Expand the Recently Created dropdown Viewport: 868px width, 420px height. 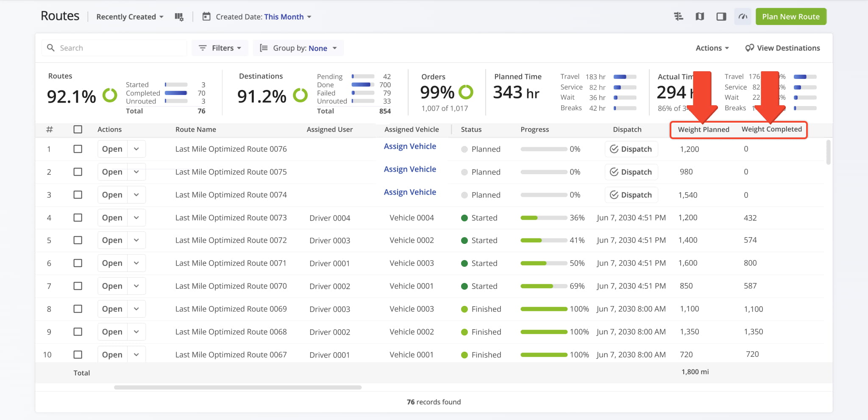(130, 17)
